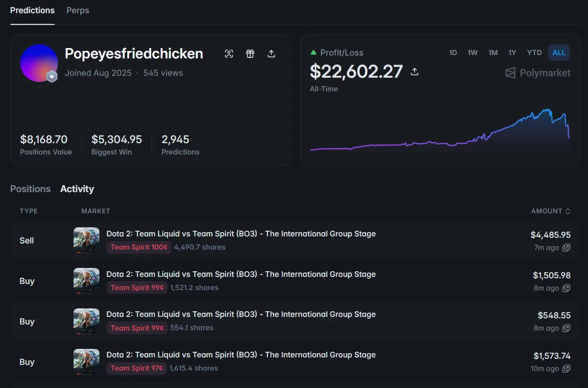Open transaction link for $1,505.98 buy

coord(566,288)
